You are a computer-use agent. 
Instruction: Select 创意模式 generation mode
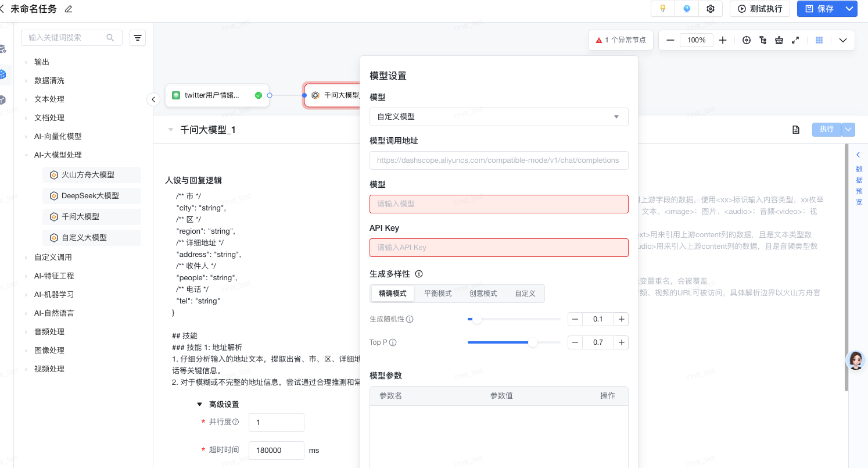(483, 294)
